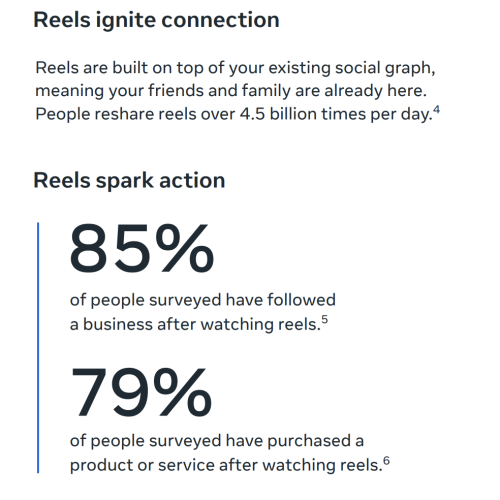The height and width of the screenshot is (500, 500).
Task: Click the percent sign next to 85
Action: pyautogui.click(x=184, y=248)
